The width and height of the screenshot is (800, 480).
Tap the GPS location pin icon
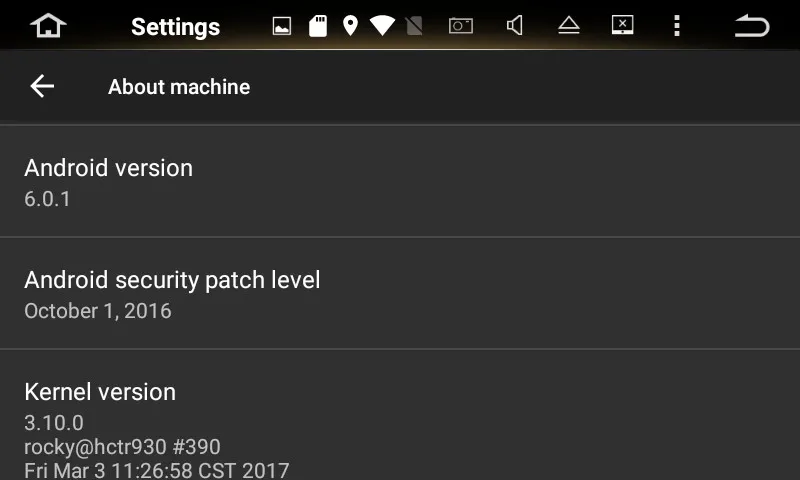coord(350,26)
